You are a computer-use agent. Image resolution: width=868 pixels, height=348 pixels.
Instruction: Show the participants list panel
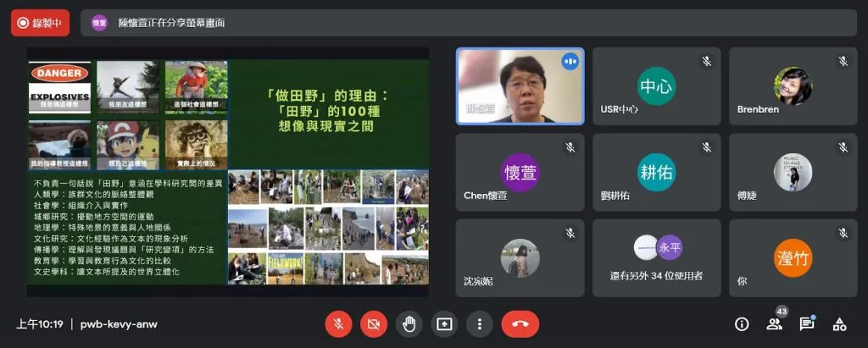(774, 323)
